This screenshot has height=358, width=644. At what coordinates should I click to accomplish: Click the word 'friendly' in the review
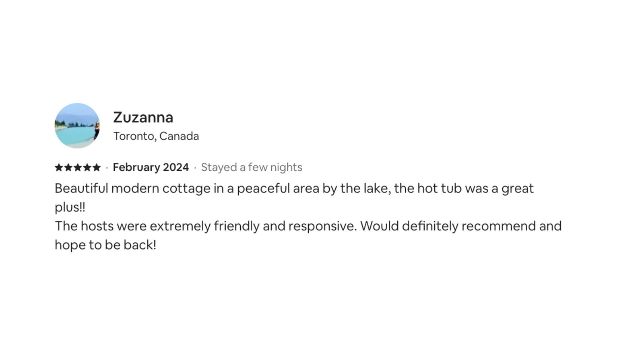coord(236,226)
